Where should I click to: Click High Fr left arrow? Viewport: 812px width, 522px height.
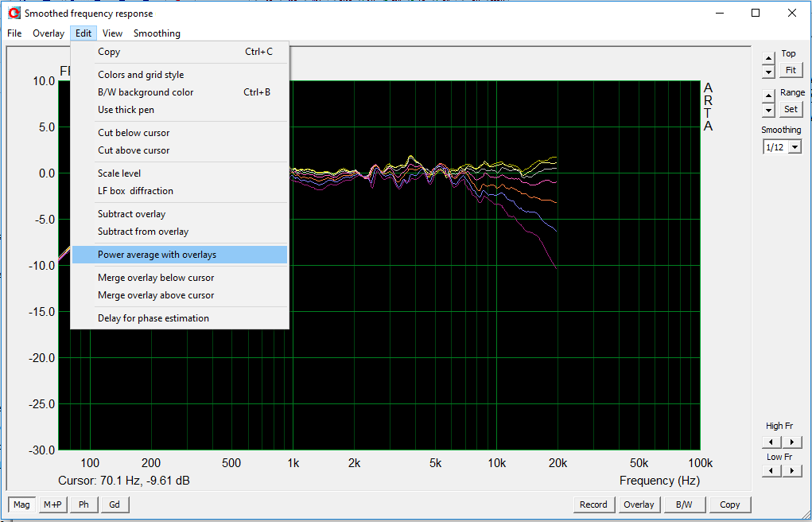771,442
